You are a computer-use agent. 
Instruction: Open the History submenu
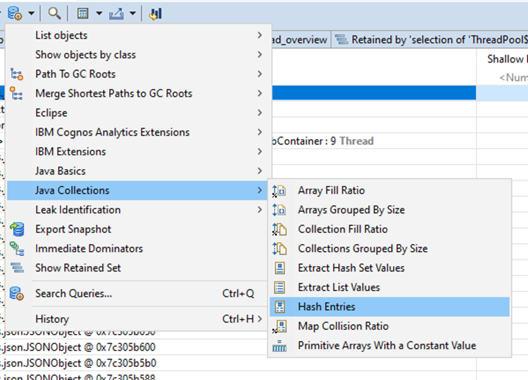pos(137,319)
